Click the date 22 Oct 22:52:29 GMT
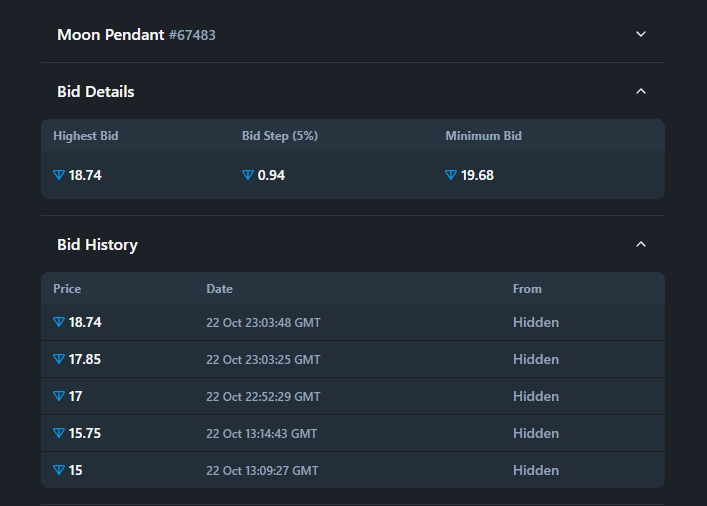Viewport: 707px width, 506px height. click(x=263, y=397)
